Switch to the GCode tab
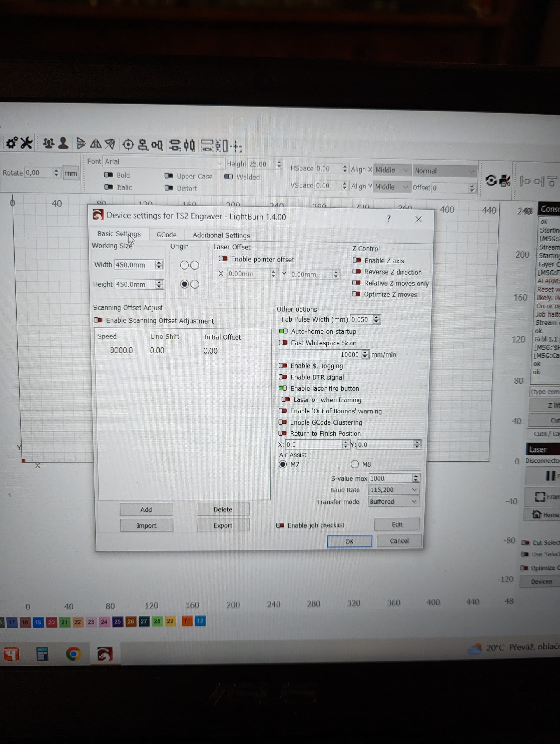Viewport: 560px width, 744px height. click(x=166, y=235)
